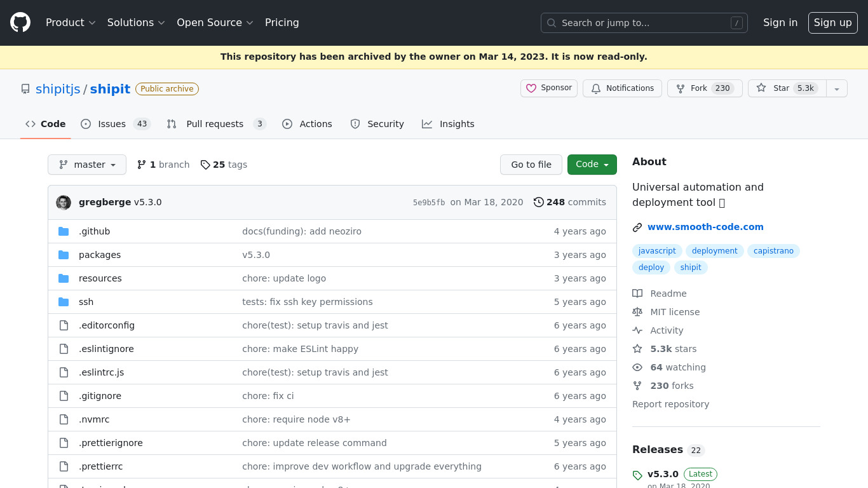Open the shipitjs owner link

click(x=58, y=89)
